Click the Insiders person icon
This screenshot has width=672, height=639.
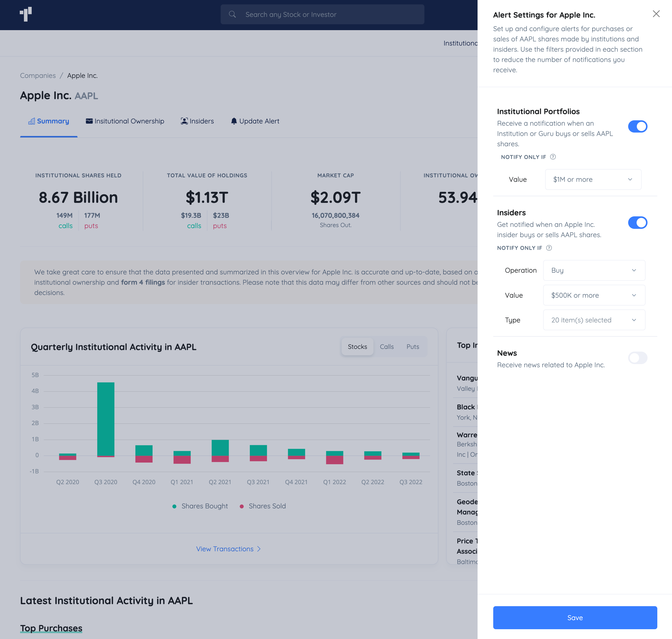click(x=184, y=121)
